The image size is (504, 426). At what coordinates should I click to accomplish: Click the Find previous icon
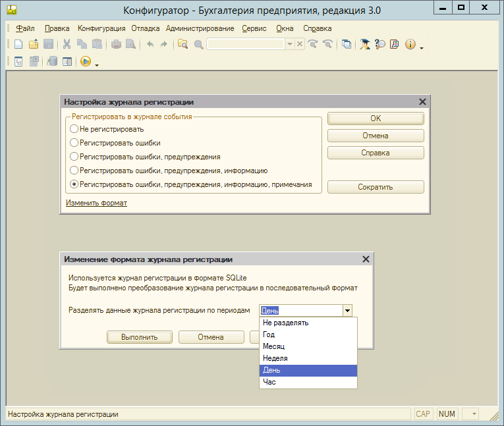tap(327, 44)
